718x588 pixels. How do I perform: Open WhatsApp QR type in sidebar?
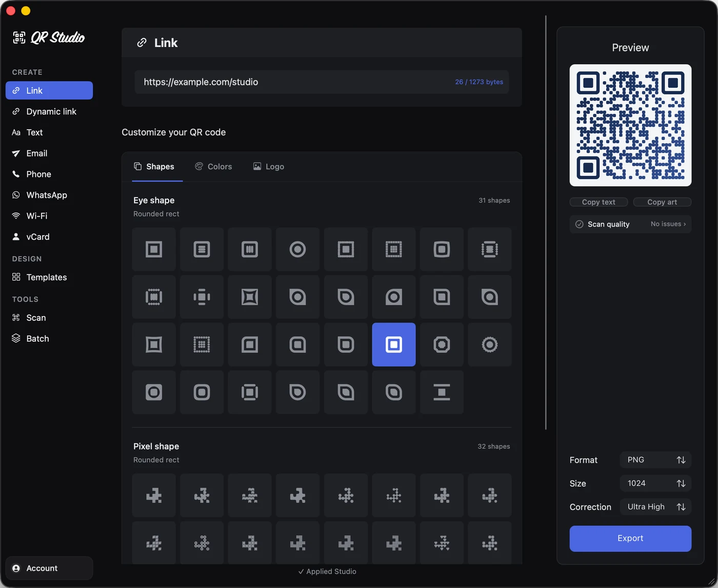(49, 195)
